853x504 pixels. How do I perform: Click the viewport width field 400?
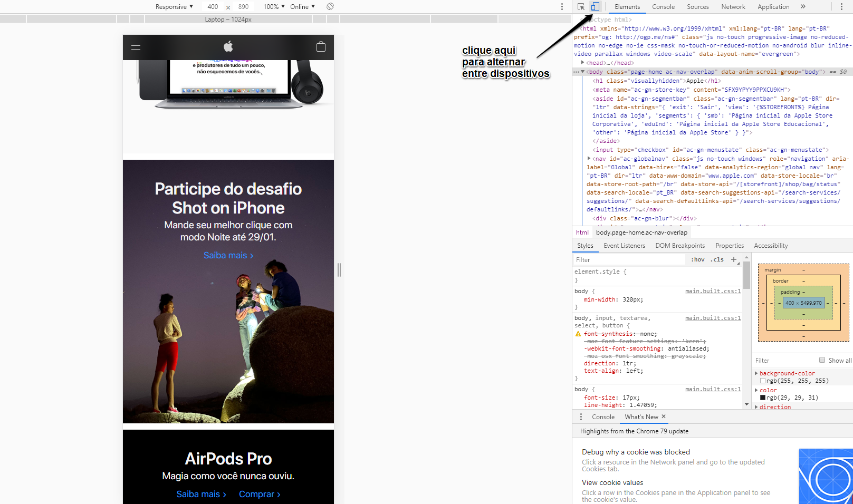tap(213, 7)
